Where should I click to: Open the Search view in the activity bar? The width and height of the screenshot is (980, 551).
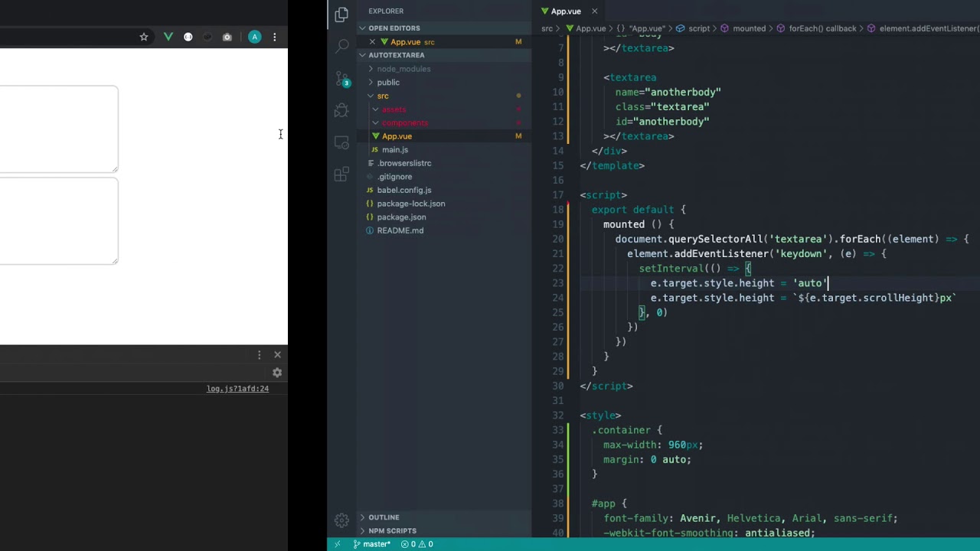click(x=341, y=47)
